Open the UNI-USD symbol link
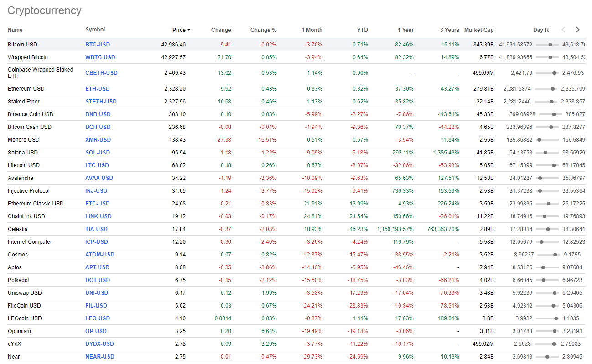 tap(98, 293)
